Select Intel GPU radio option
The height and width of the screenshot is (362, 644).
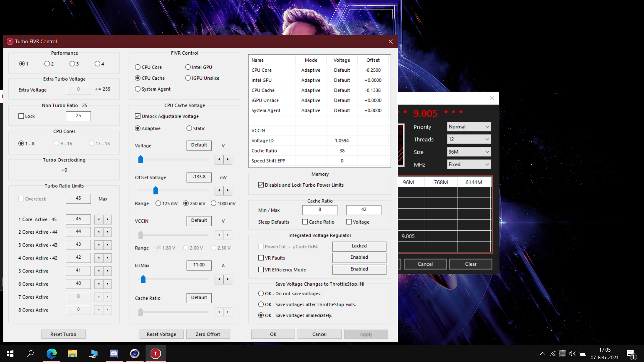(x=199, y=67)
